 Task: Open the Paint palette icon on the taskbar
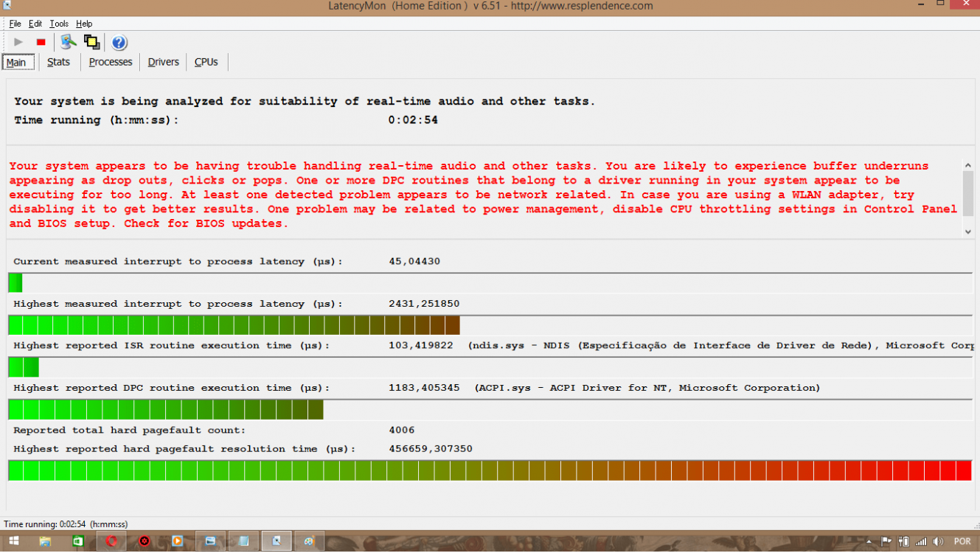point(310,541)
